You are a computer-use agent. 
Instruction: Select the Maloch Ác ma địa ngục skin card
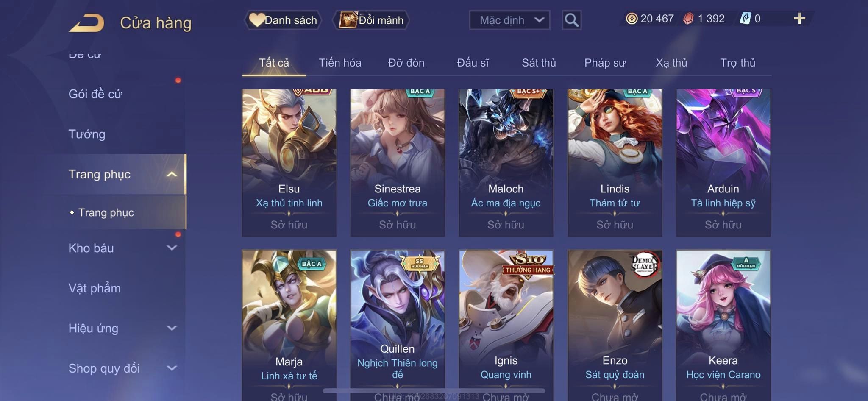coord(506,163)
